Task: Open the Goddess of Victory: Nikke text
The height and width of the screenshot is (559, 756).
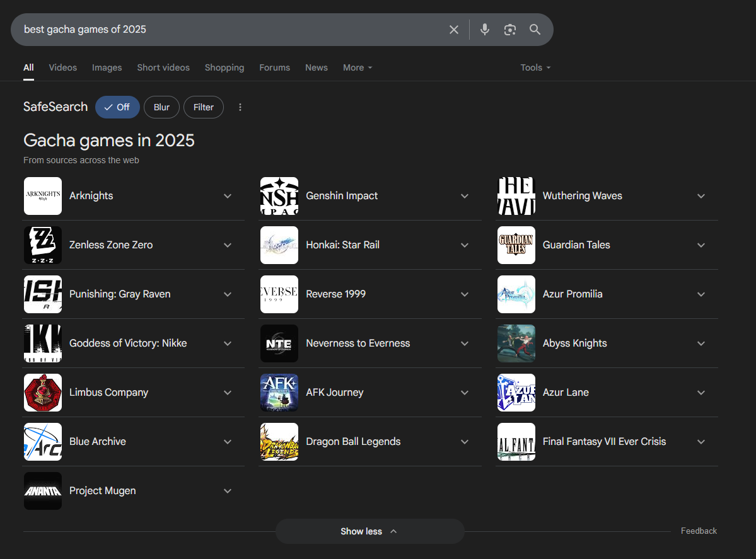Action: click(x=128, y=343)
